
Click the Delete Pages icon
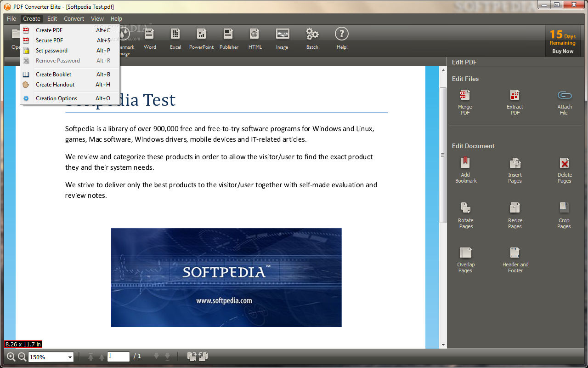(565, 163)
